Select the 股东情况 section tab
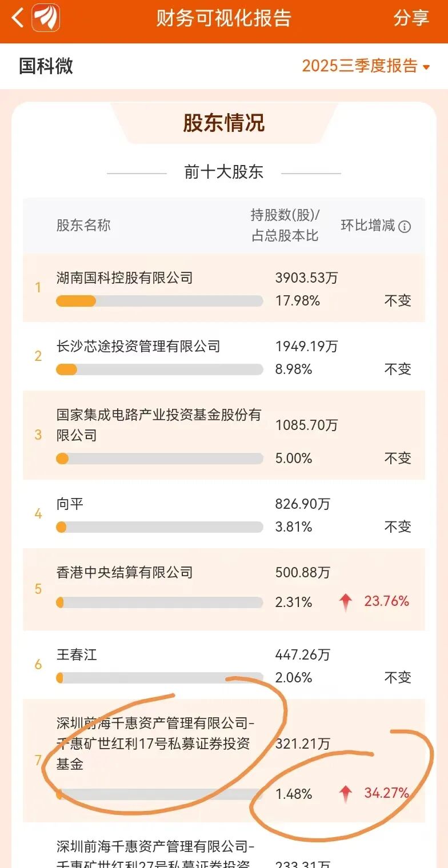 [223, 123]
